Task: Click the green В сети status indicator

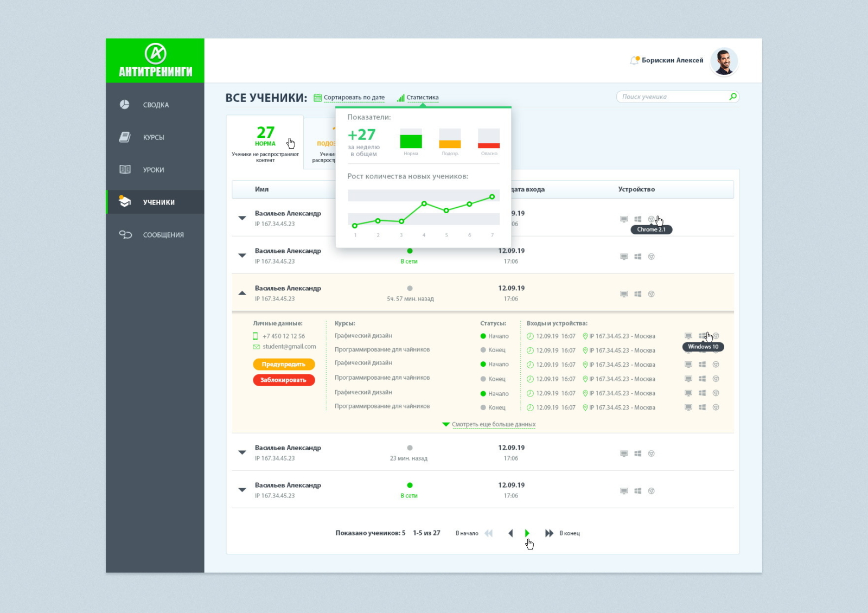Action: (x=411, y=251)
